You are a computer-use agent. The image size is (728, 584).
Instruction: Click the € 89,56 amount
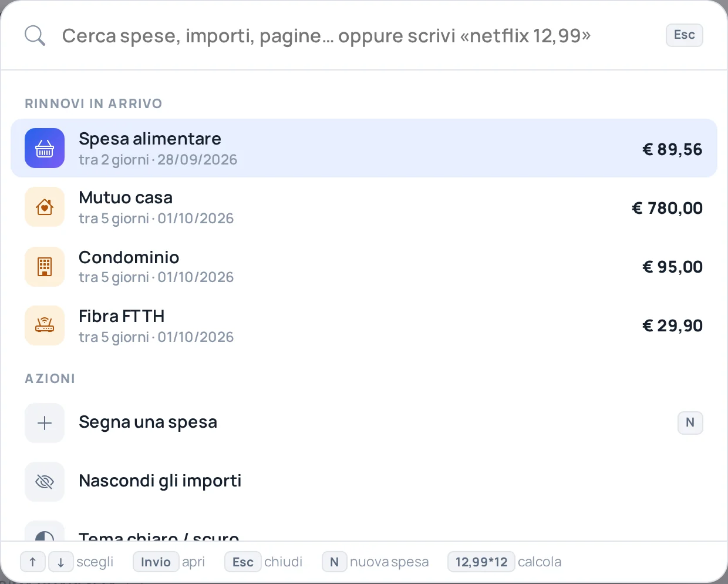pos(672,149)
